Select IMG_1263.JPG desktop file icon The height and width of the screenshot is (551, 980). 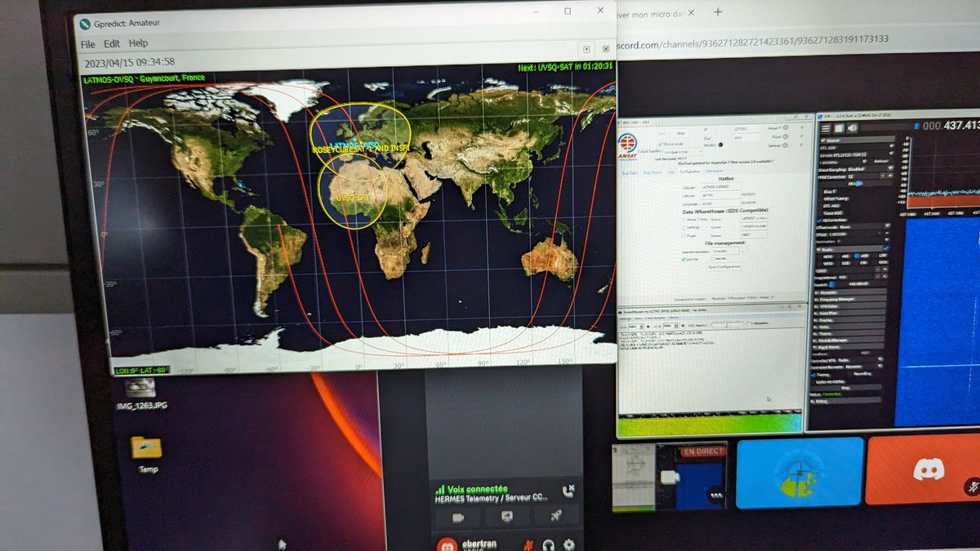click(x=140, y=393)
